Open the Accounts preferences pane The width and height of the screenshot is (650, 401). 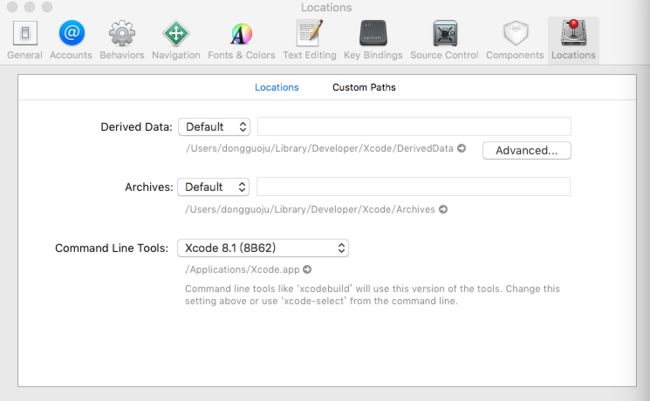(x=71, y=40)
